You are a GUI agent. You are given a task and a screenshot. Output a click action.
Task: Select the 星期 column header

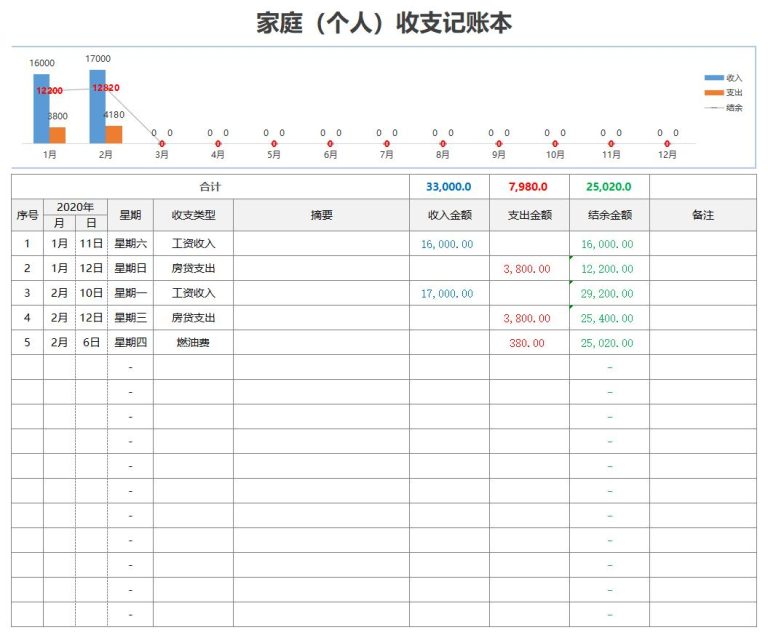click(130, 215)
